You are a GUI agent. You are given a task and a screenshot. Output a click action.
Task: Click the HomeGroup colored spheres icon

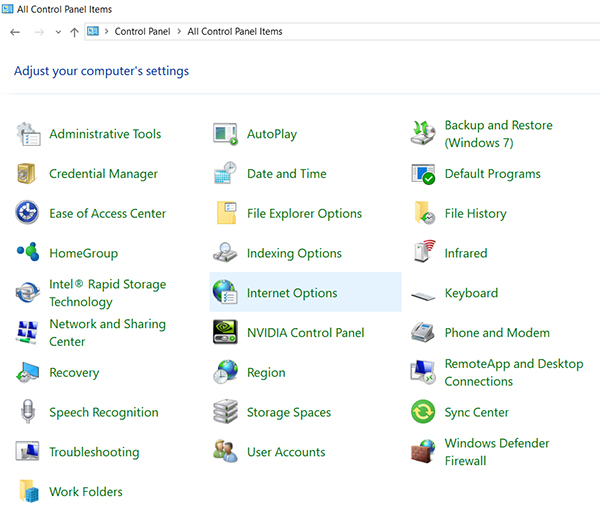pos(28,252)
